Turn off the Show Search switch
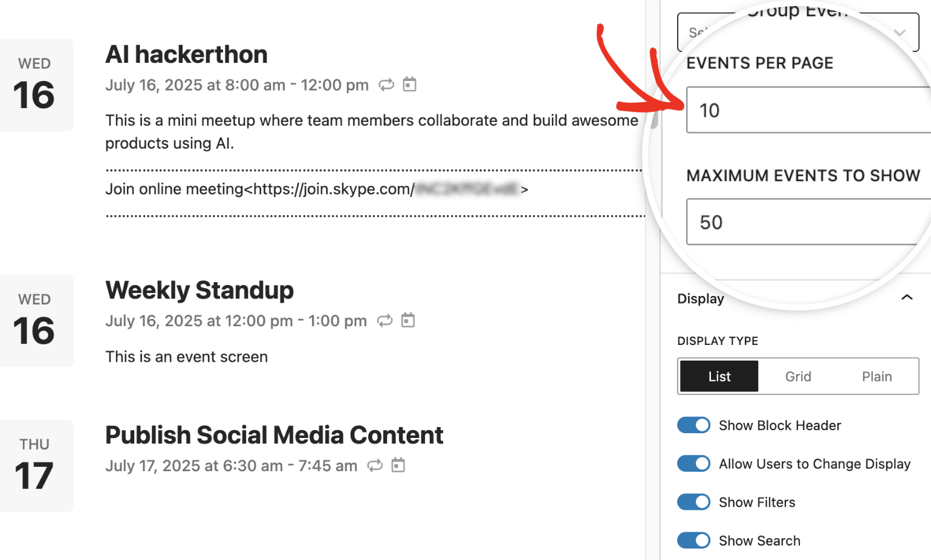The image size is (931, 560). point(693,541)
